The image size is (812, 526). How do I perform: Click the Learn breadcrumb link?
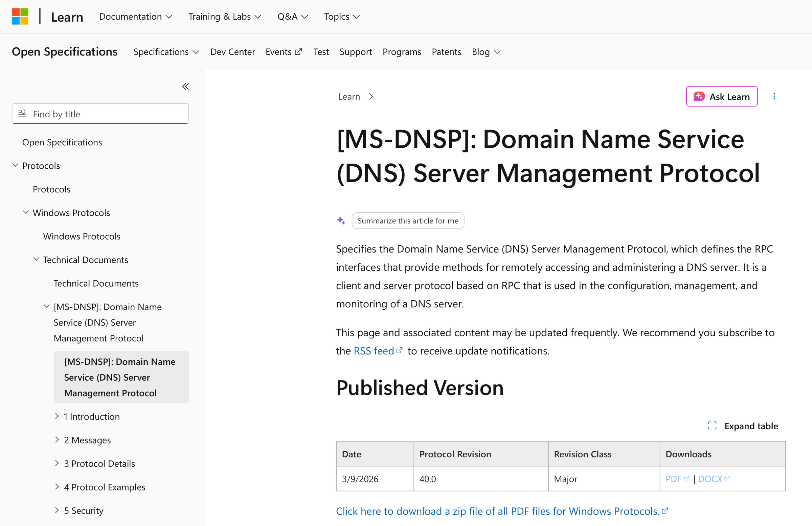coord(349,97)
